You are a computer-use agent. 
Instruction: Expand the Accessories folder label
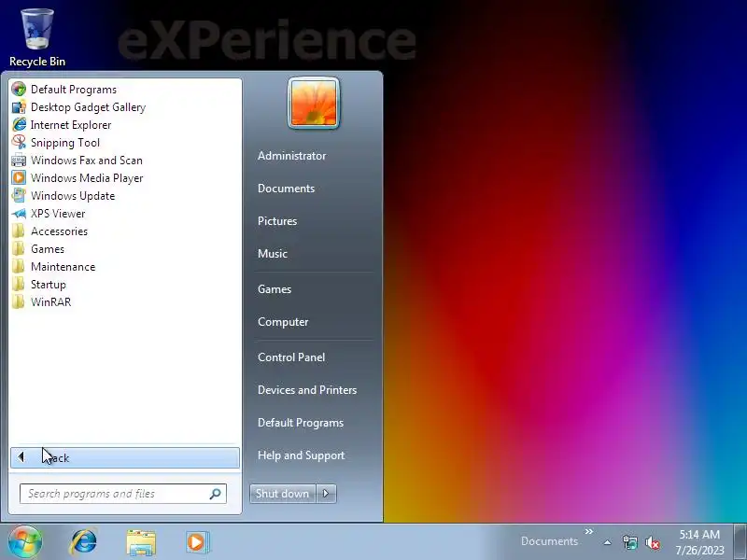(x=59, y=231)
